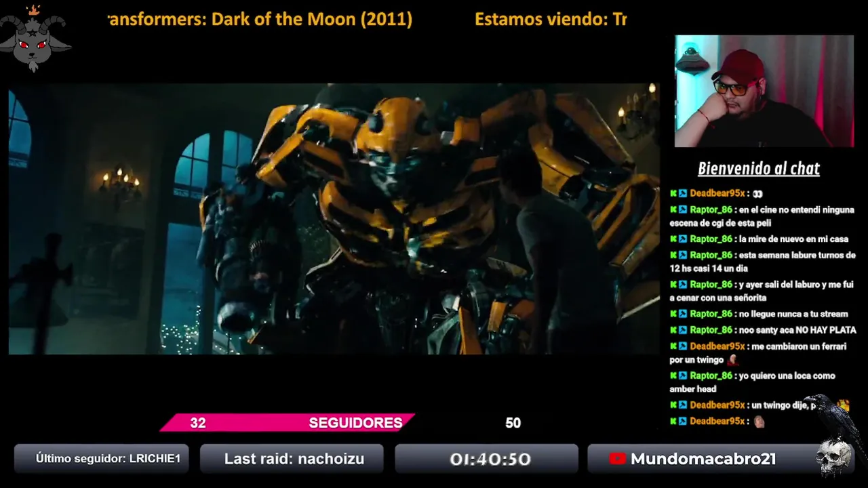Click the message 'la mire de nuevo en mi casa'
This screenshot has width=868, height=488.
[793, 239]
